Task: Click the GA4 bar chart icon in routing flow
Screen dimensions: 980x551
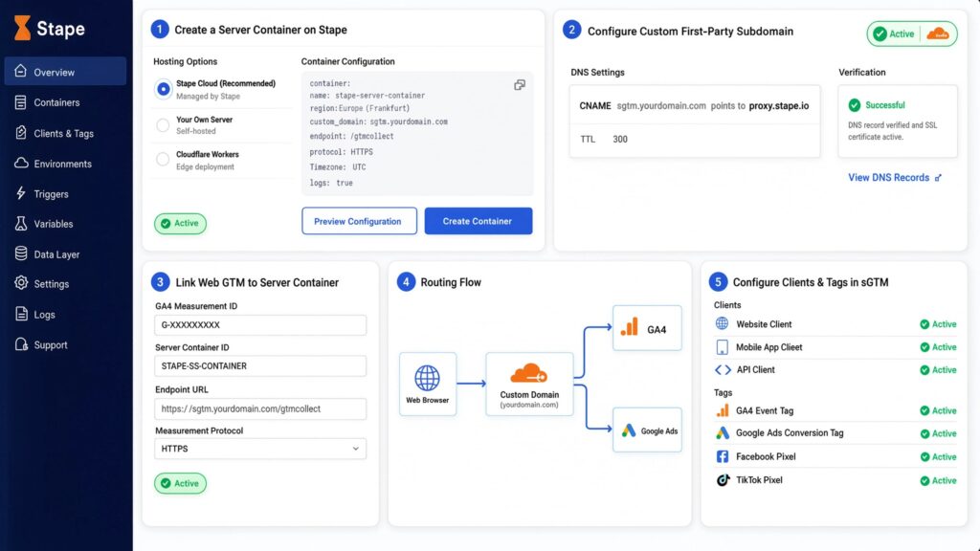Action: click(630, 327)
